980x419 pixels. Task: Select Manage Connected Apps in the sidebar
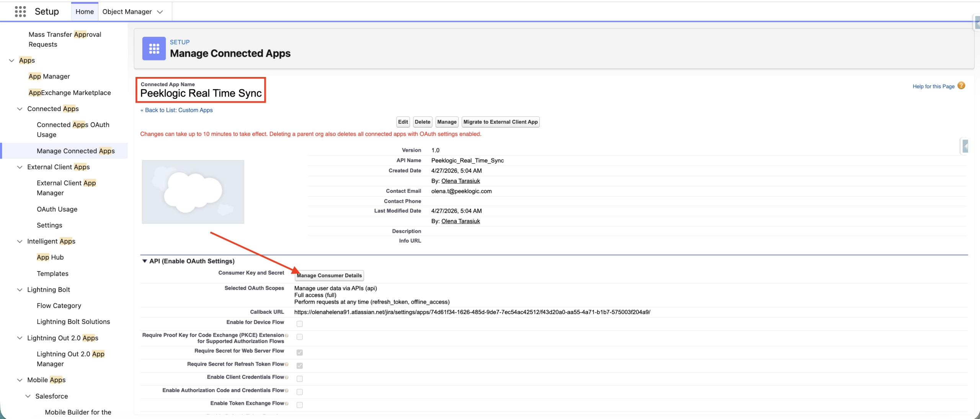point(76,151)
